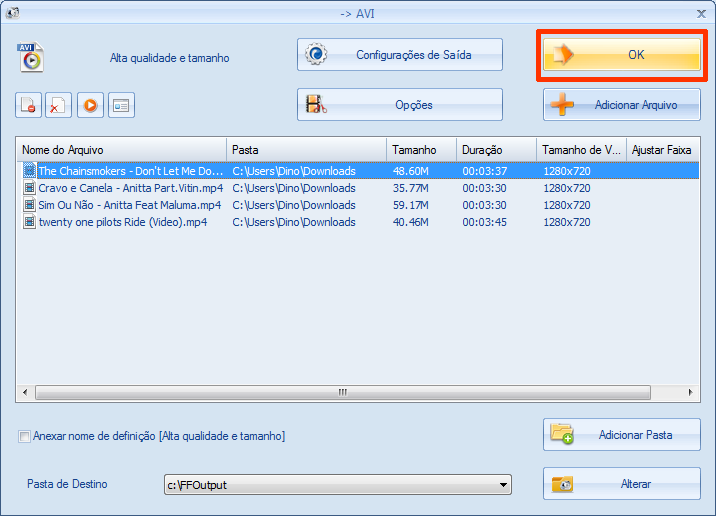Click size value 59.17M
This screenshot has height=516, width=716.
(x=411, y=205)
